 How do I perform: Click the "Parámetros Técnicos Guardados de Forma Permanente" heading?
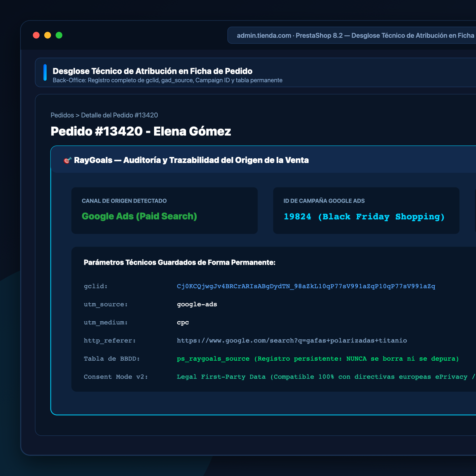[180, 262]
